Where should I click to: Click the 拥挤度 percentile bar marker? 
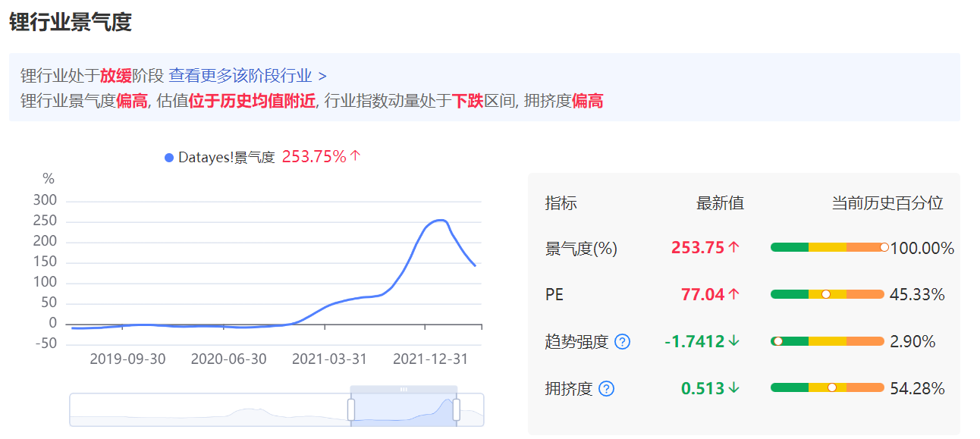[x=832, y=387]
